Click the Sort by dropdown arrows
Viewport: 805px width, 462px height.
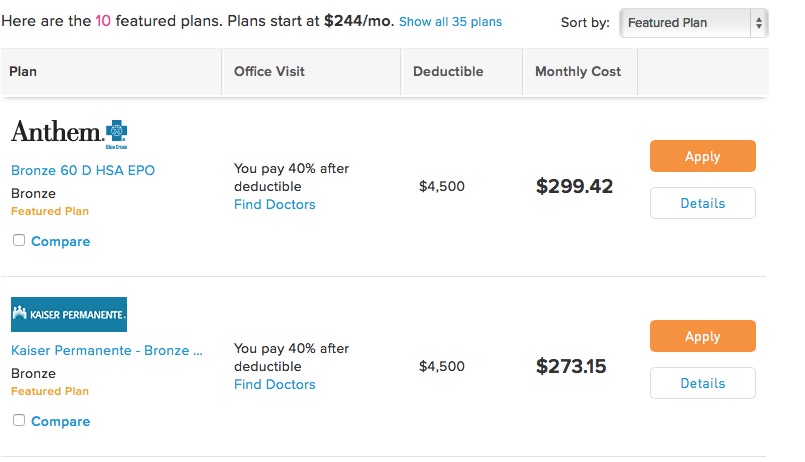click(759, 23)
